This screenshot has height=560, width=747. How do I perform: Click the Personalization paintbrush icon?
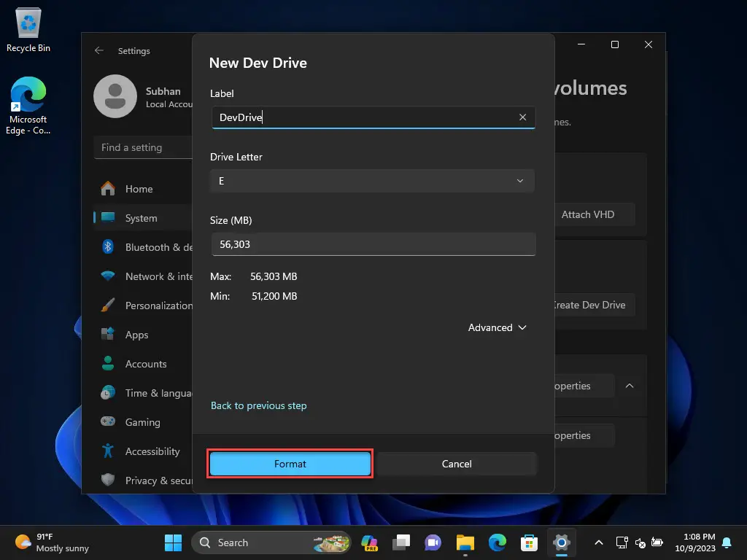(x=108, y=305)
